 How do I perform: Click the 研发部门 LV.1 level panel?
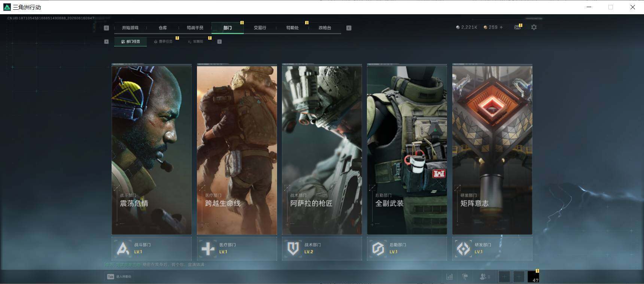click(x=492, y=248)
